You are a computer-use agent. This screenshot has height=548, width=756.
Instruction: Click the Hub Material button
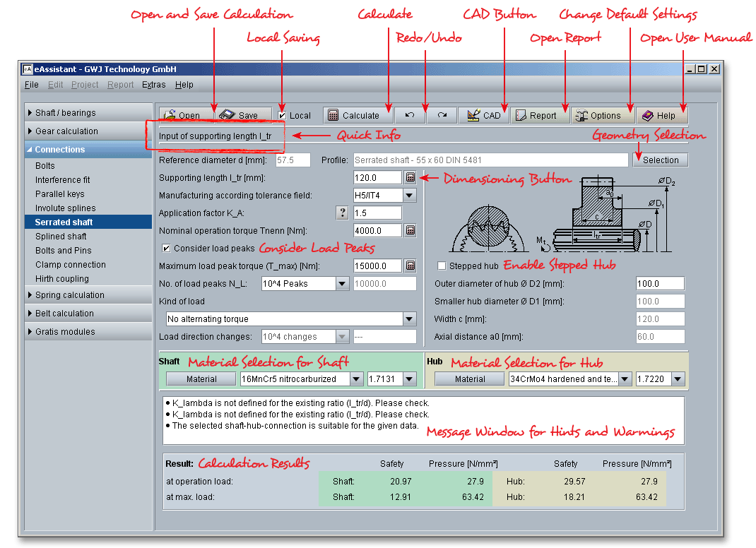click(x=470, y=379)
